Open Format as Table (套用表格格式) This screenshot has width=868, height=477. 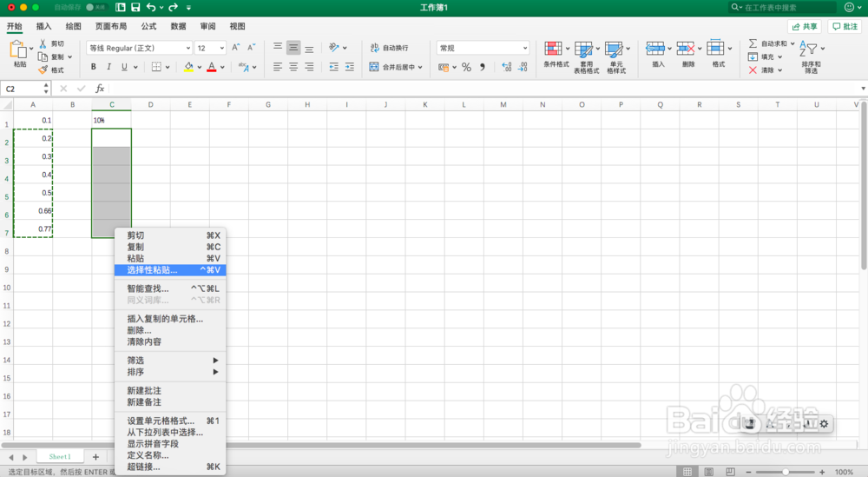click(x=586, y=56)
